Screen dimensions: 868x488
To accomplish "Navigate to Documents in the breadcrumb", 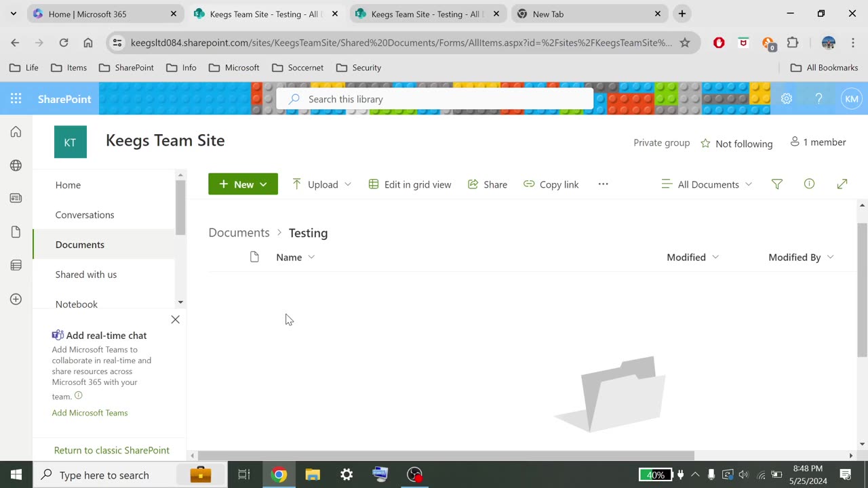I will 239,232.
